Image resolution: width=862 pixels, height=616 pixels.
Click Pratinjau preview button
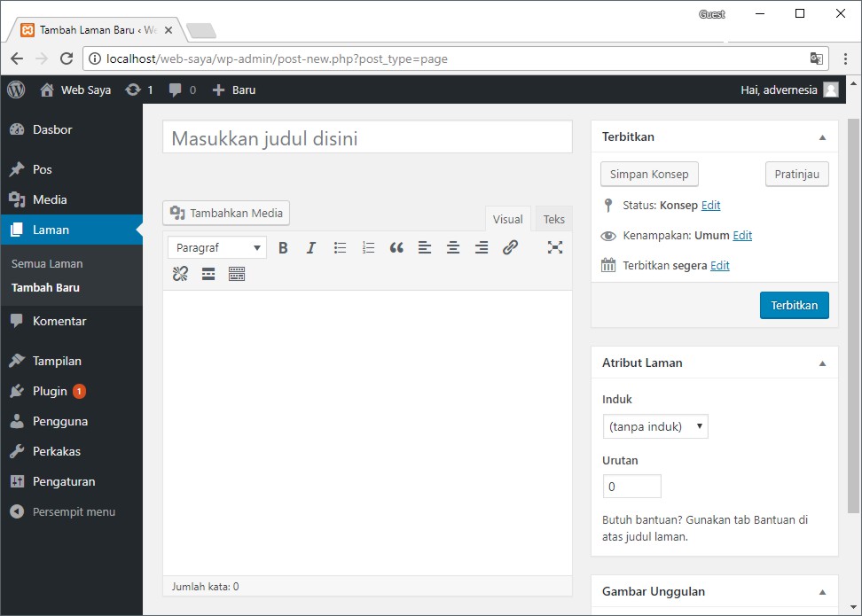coord(796,175)
